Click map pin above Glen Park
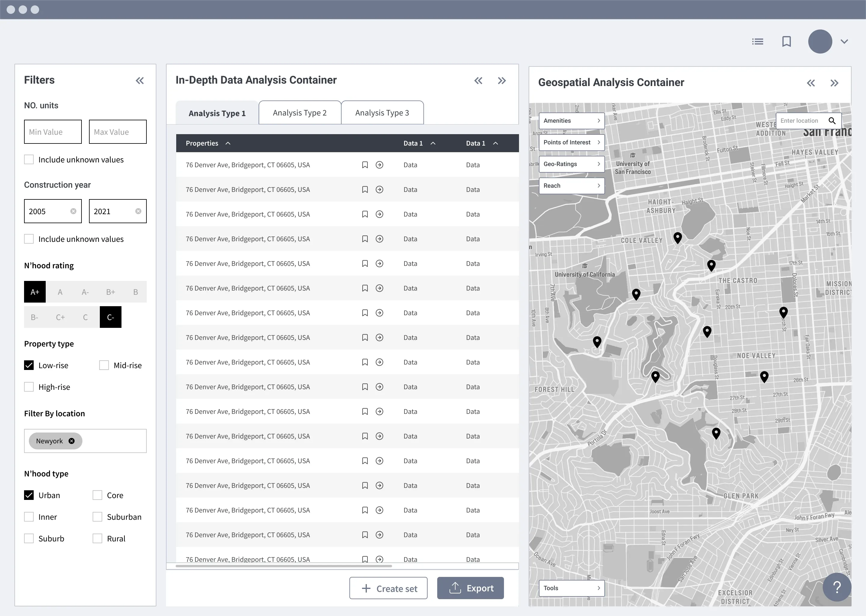The image size is (866, 616). point(716,433)
